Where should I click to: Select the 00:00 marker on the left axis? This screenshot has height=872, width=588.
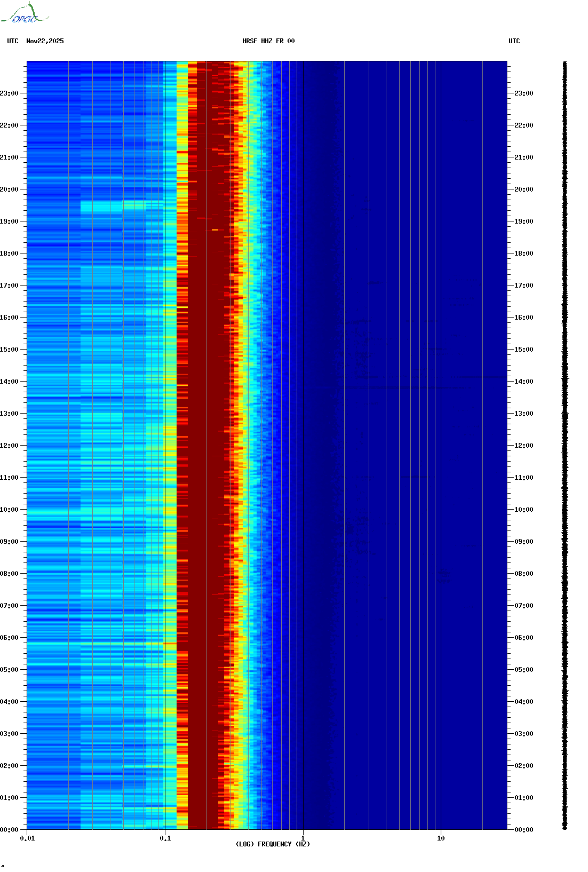pos(10,830)
